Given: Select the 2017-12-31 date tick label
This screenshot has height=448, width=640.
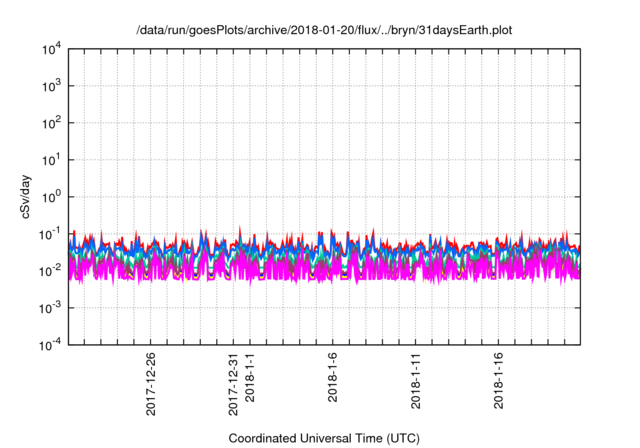Looking at the screenshot, I should point(234,382).
